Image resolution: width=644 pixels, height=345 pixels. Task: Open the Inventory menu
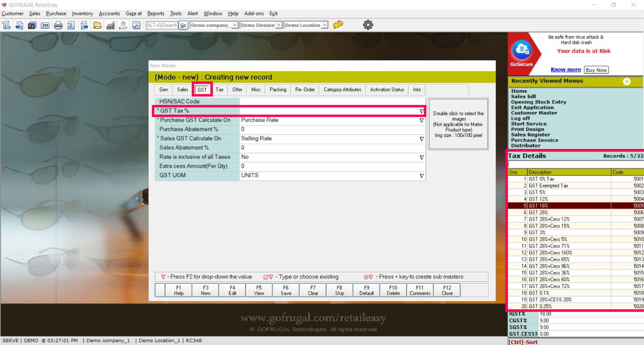82,14
